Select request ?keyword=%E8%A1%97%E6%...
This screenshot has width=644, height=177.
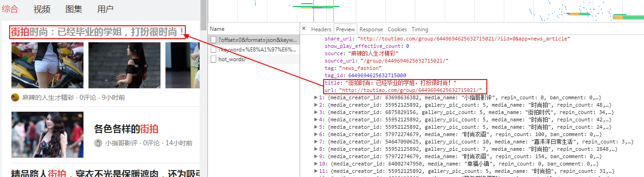pyautogui.click(x=254, y=49)
